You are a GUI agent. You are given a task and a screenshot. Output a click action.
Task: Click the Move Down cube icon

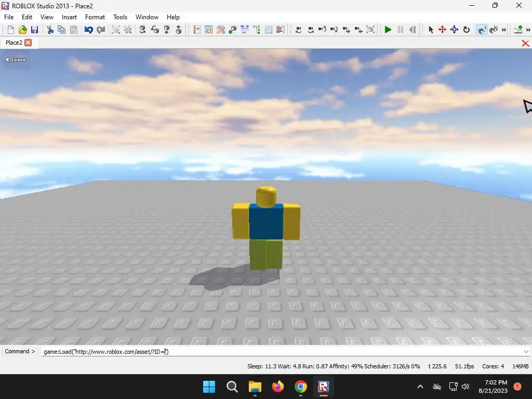tap(179, 30)
